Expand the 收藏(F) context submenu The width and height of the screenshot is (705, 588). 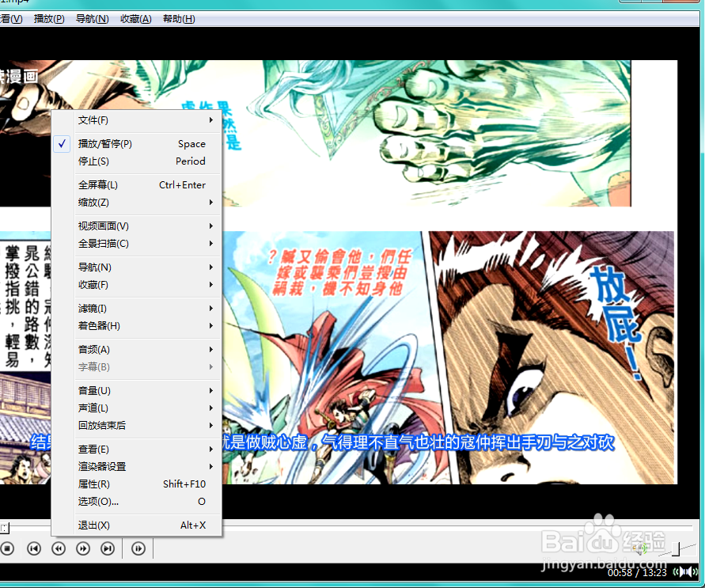pos(137,285)
